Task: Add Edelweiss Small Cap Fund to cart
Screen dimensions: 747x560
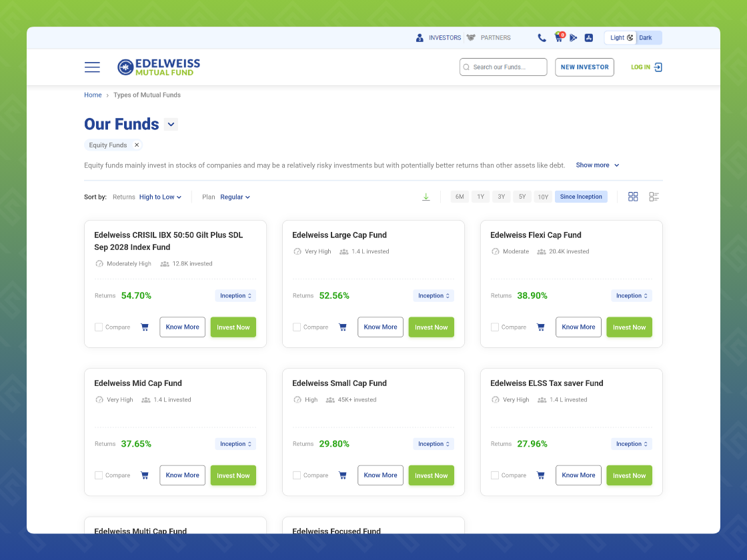Action: 343,475
